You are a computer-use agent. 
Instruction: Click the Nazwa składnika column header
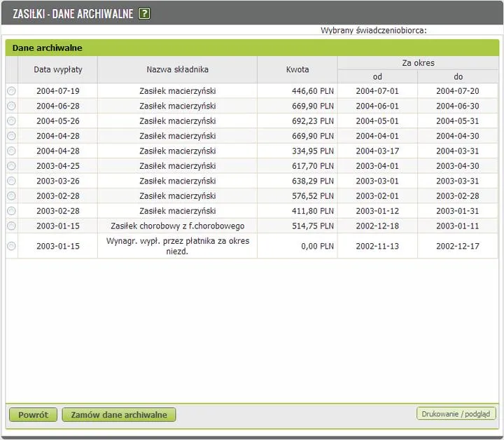[x=177, y=69]
